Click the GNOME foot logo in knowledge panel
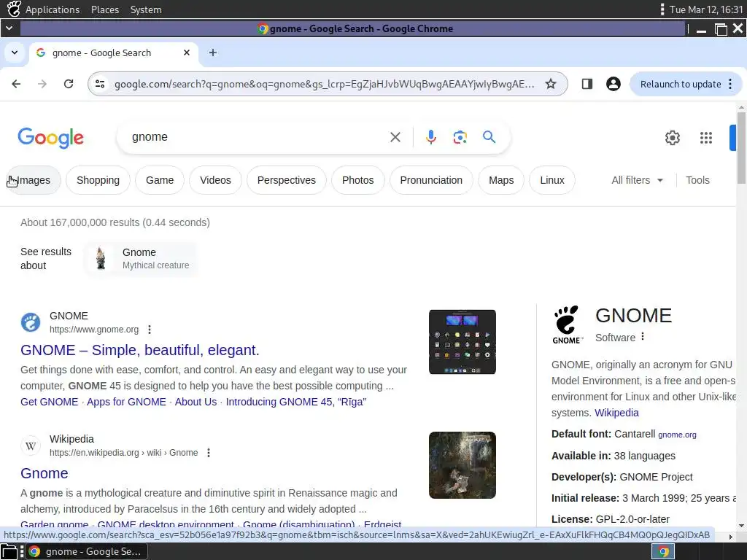Viewport: 747px width, 560px height. [x=567, y=324]
